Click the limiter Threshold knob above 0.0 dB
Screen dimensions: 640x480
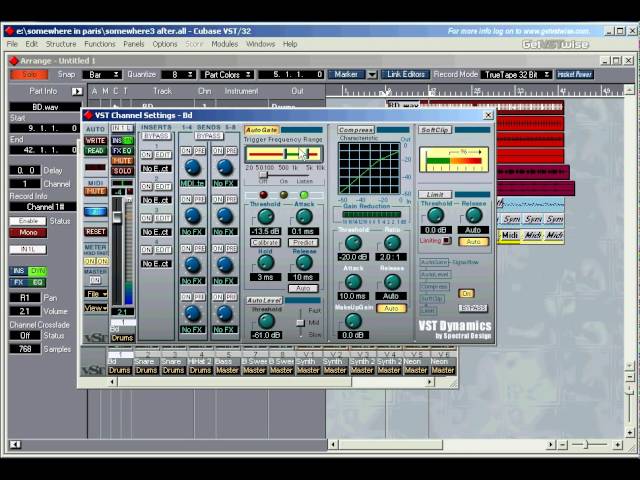435,215
